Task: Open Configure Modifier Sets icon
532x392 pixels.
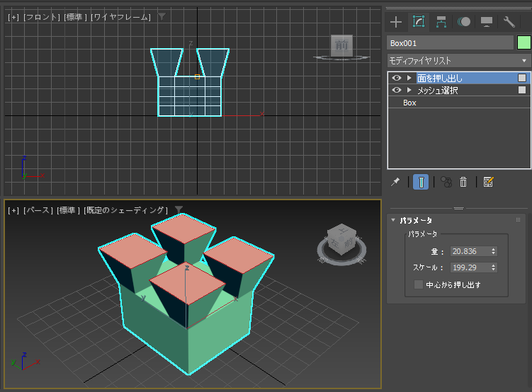Action: (x=488, y=182)
